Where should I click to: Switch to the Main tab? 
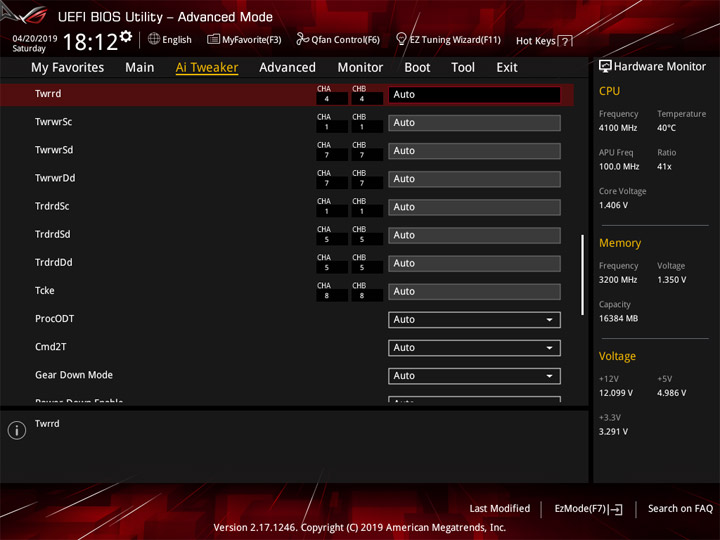click(x=140, y=68)
